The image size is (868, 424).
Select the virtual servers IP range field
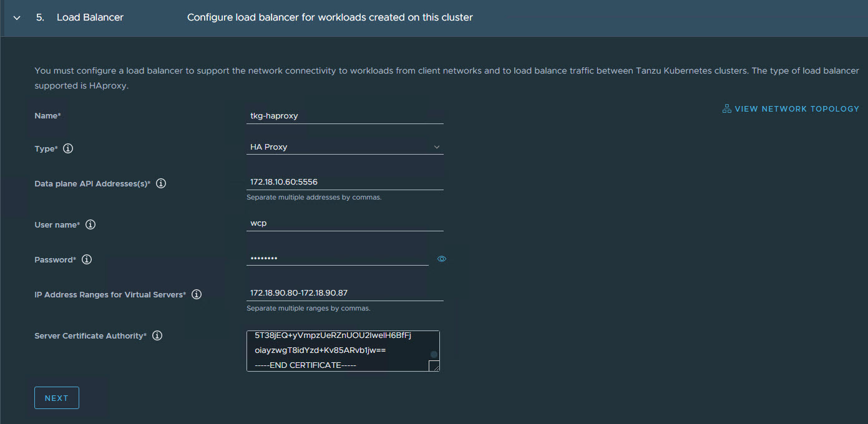click(344, 293)
